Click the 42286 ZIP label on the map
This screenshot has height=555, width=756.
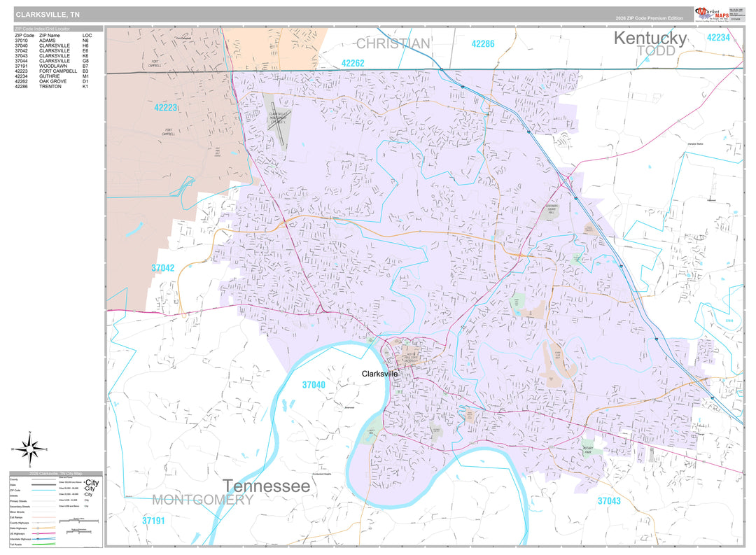click(x=482, y=44)
